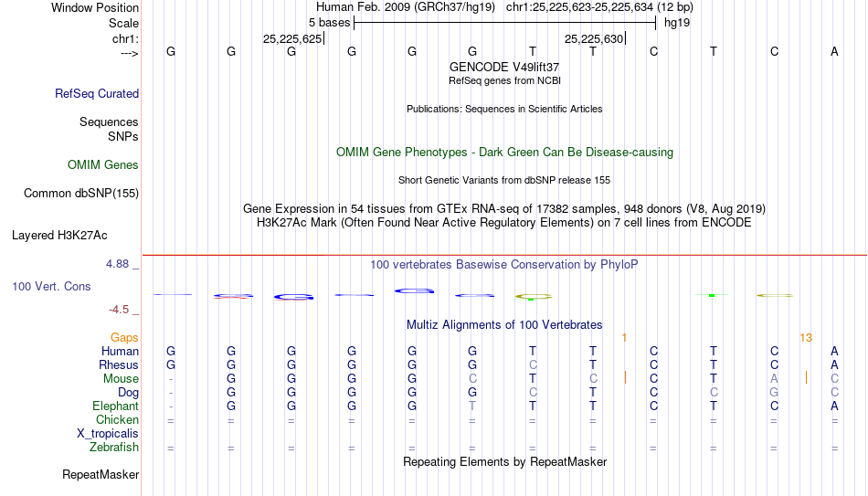Click the Chicken species label
868x496 pixels.
coord(117,419)
